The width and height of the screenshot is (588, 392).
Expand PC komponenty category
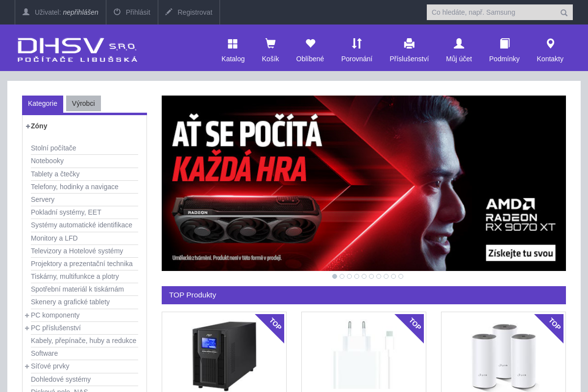[x=27, y=315]
